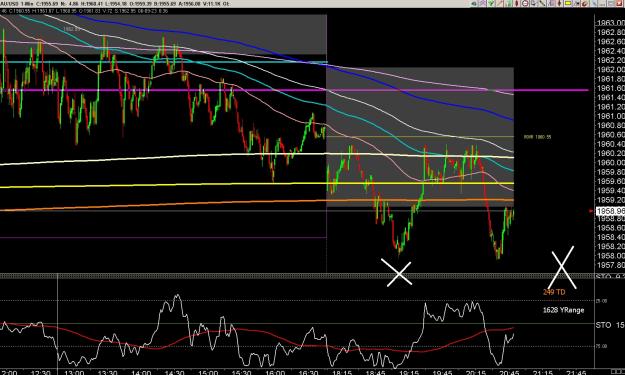The image size is (625, 375).
Task: Click the 1957.80 price axis label
Action: click(x=610, y=265)
